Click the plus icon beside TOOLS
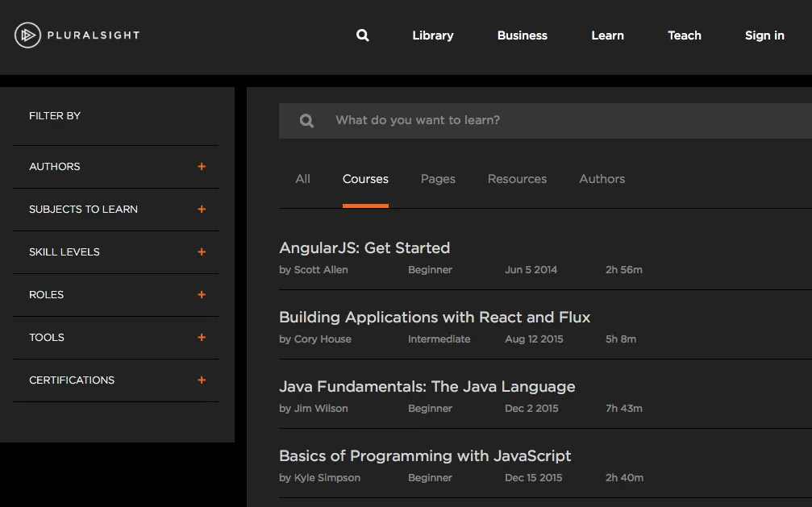The height and width of the screenshot is (507, 812). 202,337
